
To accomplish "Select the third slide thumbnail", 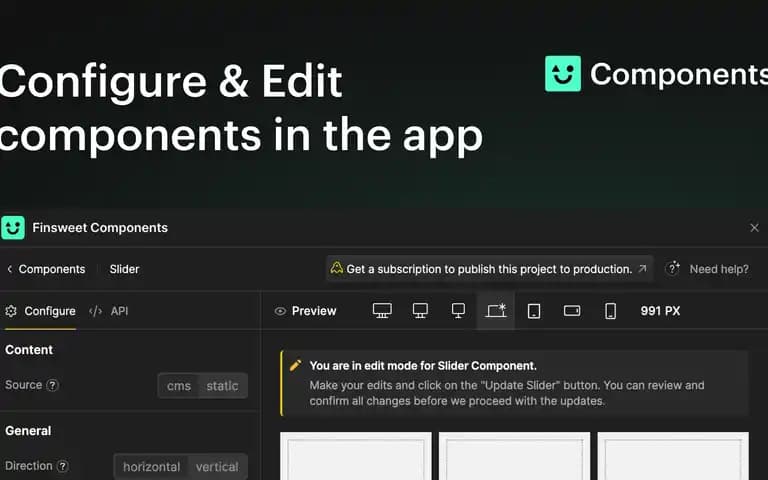I will coord(673,456).
